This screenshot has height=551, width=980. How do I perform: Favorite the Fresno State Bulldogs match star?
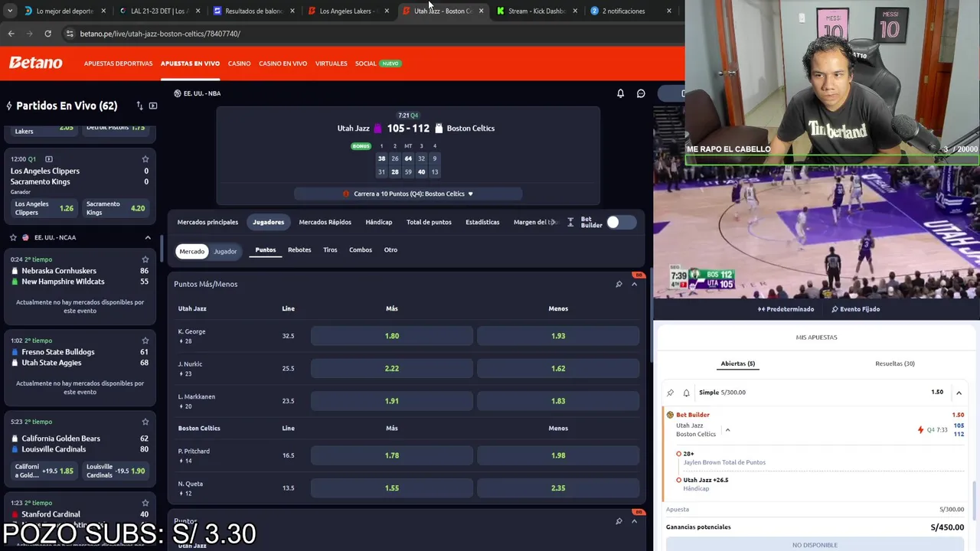(x=145, y=341)
